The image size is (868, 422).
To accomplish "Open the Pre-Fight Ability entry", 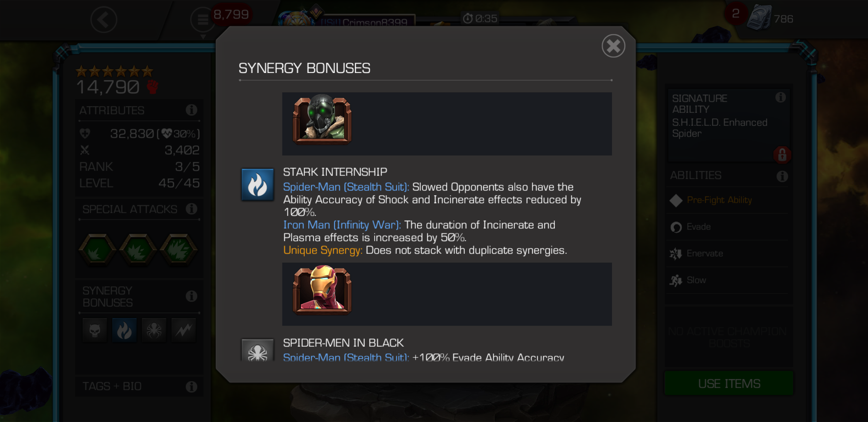I will click(x=728, y=200).
